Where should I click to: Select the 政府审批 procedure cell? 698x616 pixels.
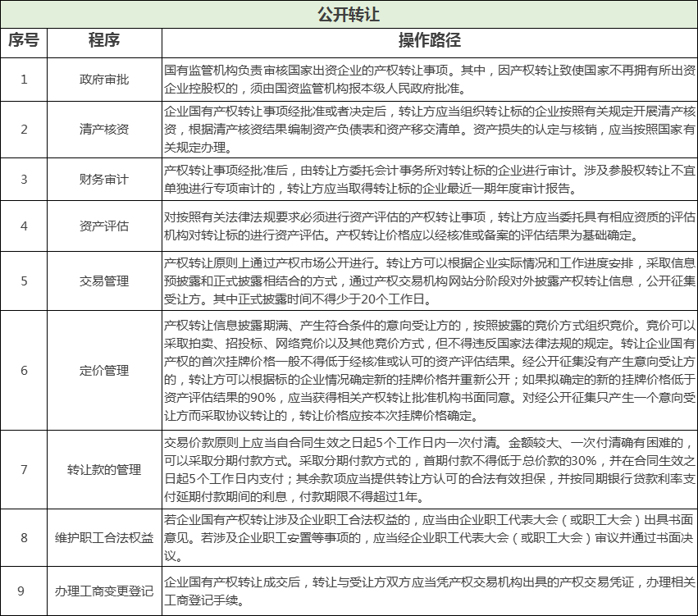tap(104, 80)
